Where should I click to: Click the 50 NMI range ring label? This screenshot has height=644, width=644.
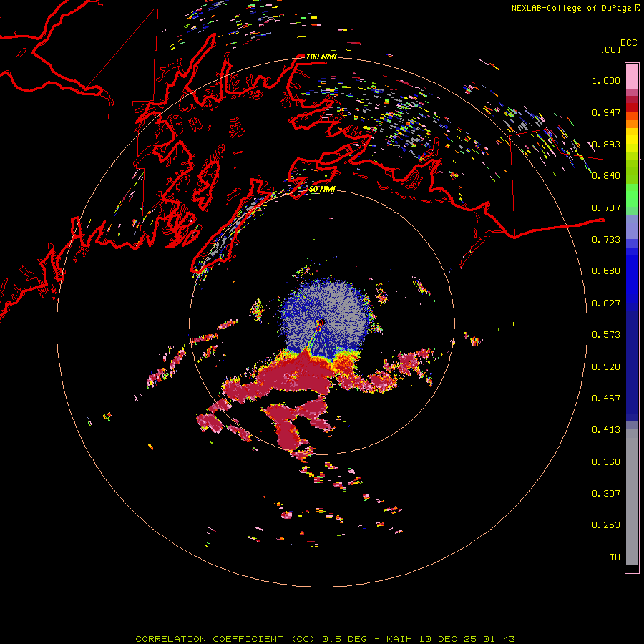point(322,190)
